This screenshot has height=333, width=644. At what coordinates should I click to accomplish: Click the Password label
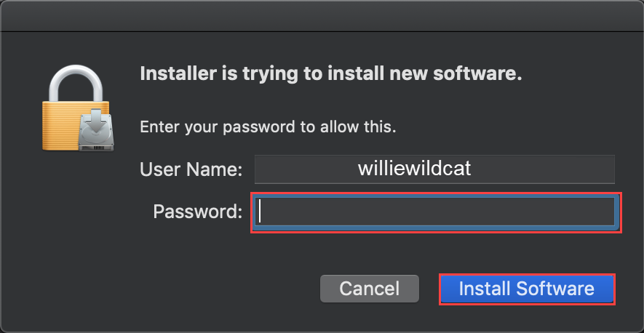pyautogui.click(x=197, y=212)
